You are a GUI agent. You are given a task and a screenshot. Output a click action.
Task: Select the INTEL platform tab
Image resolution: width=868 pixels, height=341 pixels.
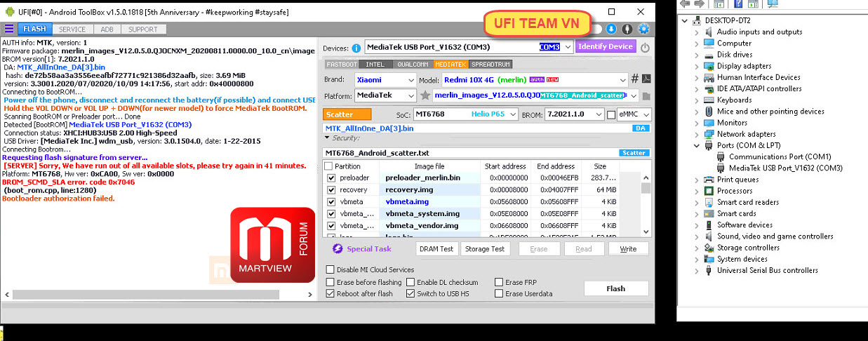tap(375, 64)
